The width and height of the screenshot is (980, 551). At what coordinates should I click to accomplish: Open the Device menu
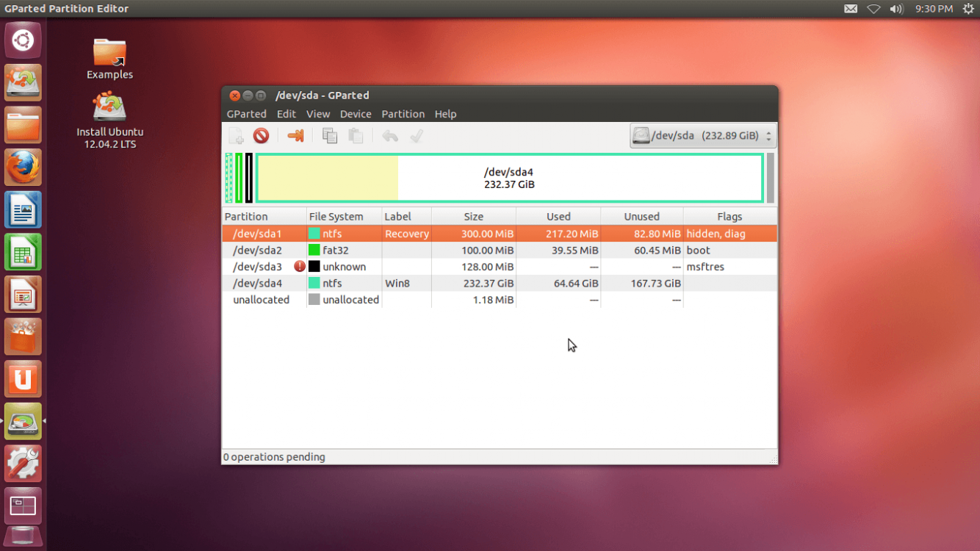click(356, 114)
